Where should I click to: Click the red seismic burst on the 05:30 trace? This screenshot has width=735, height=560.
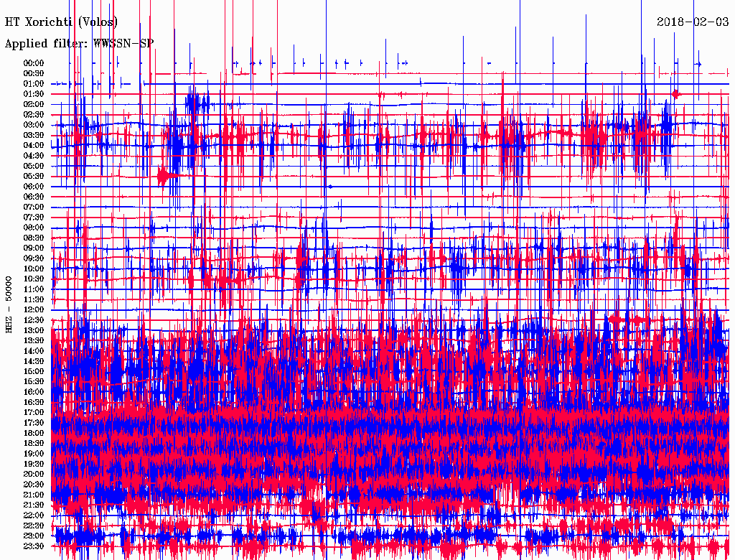point(165,176)
